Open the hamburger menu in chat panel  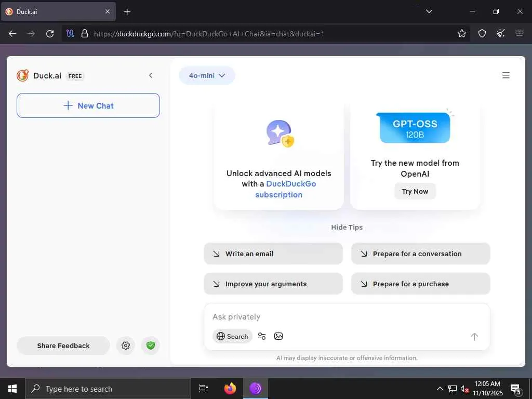(506, 75)
